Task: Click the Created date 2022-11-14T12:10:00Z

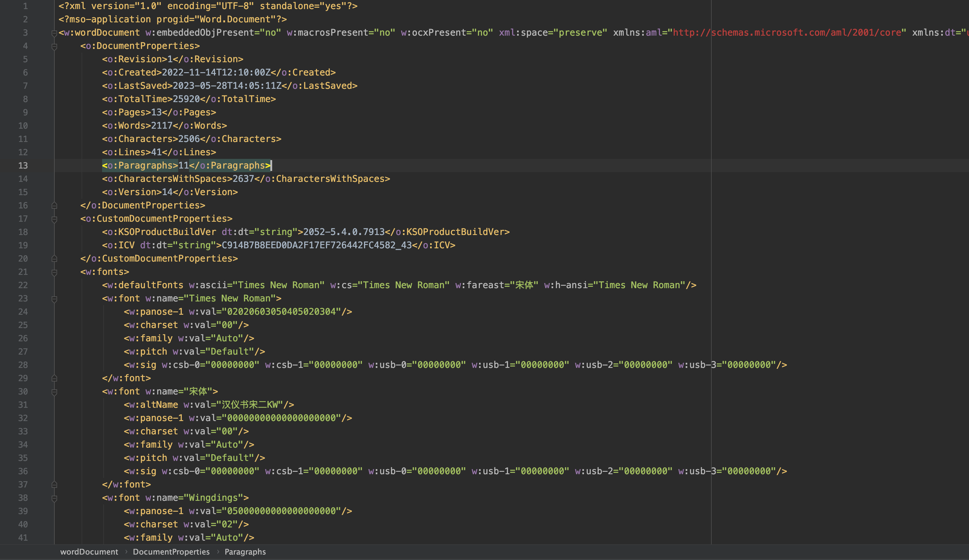Action: (216, 72)
